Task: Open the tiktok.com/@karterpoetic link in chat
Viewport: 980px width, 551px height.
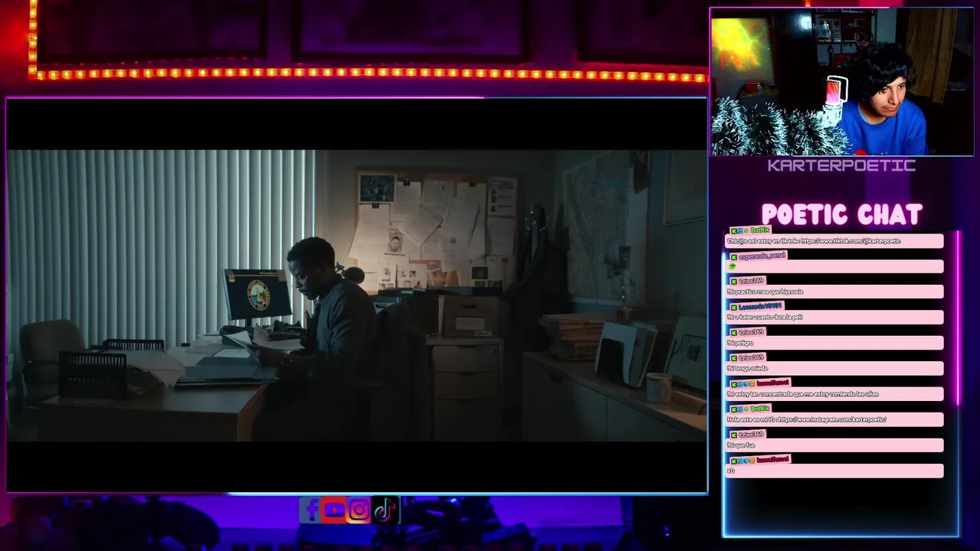Action: [x=851, y=241]
